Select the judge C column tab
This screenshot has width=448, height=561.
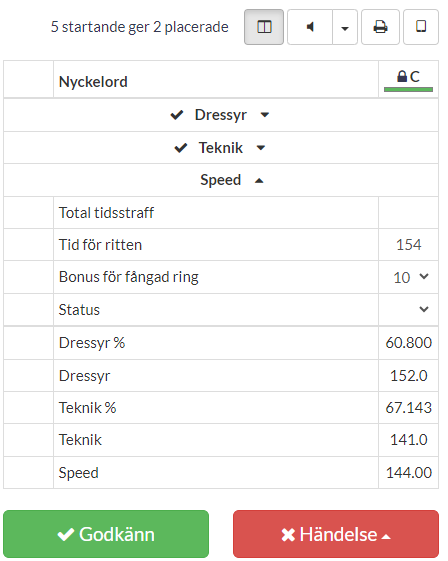click(408, 79)
